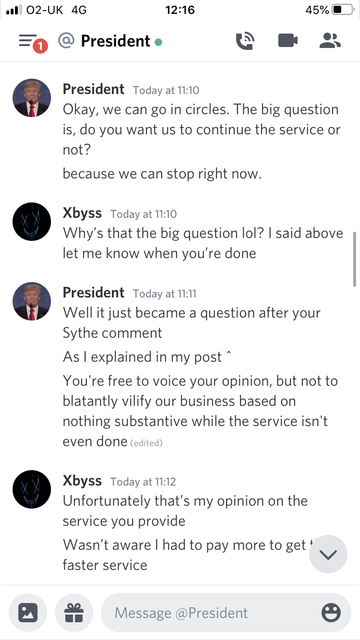Open Xbyss's profile from 11:10 avatar

tap(32, 222)
